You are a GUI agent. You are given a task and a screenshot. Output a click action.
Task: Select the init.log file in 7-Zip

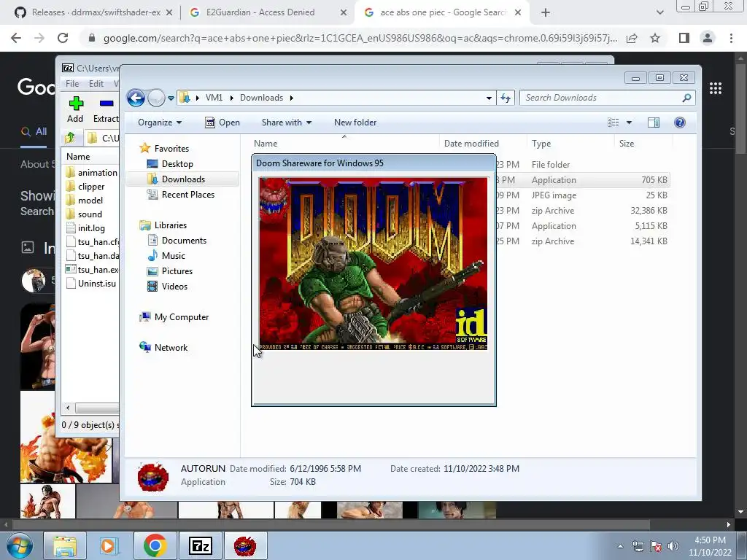(85, 228)
